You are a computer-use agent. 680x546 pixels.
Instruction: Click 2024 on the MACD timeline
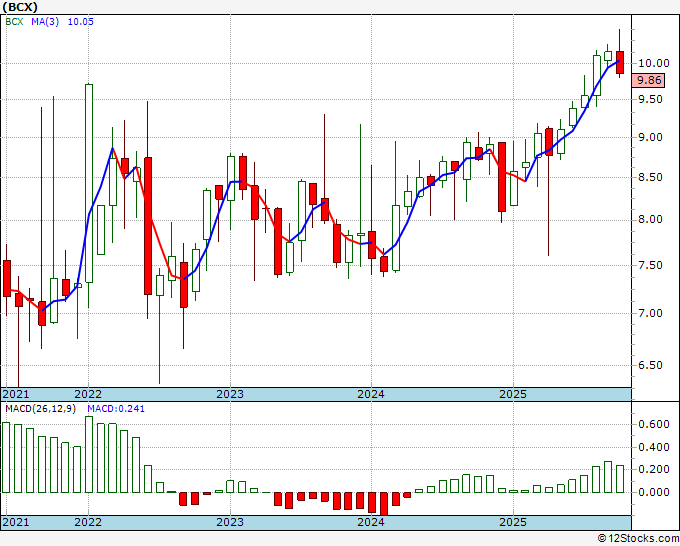tap(371, 522)
